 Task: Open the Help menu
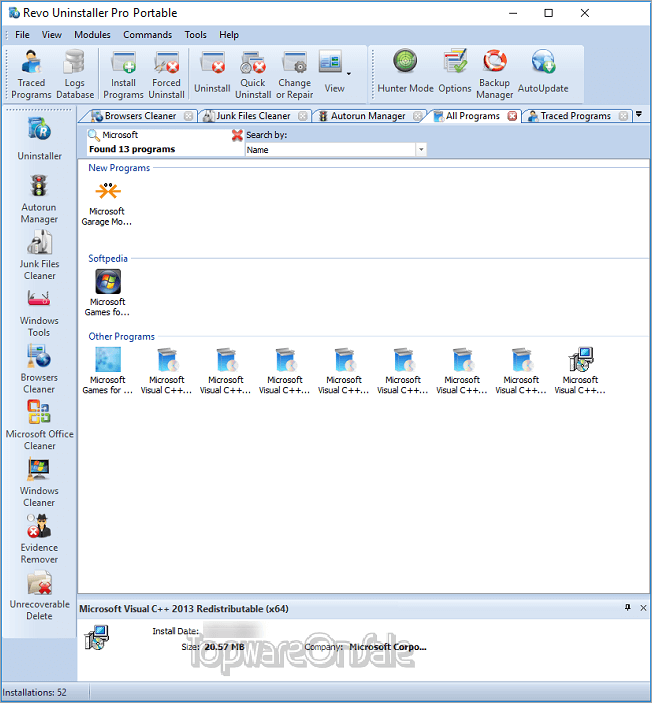point(229,35)
